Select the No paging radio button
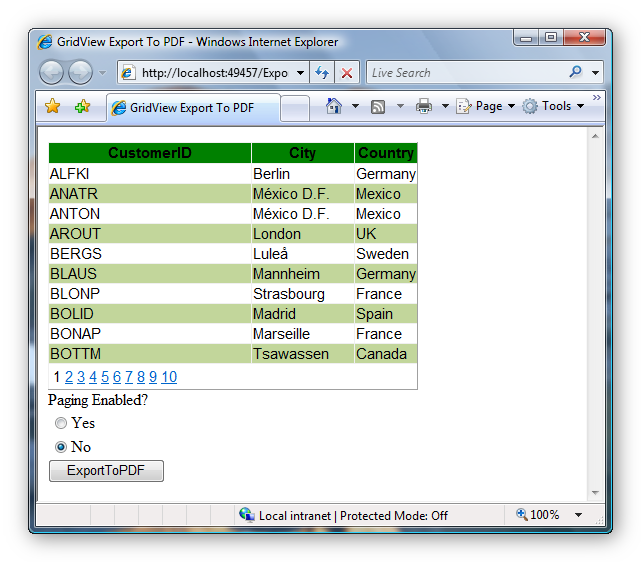Image resolution: width=641 pixels, height=562 pixels. (x=61, y=447)
